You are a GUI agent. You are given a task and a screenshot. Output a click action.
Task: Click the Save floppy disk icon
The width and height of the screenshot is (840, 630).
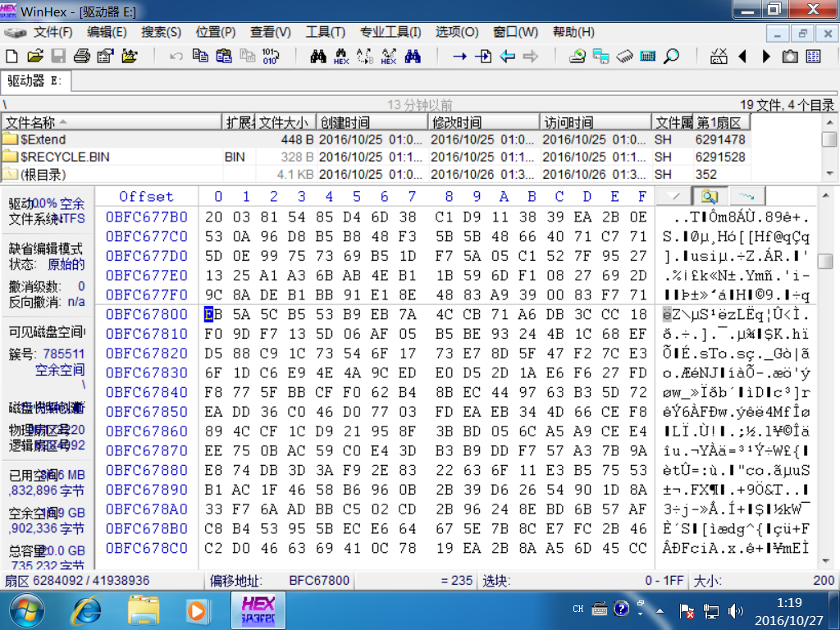(58, 56)
